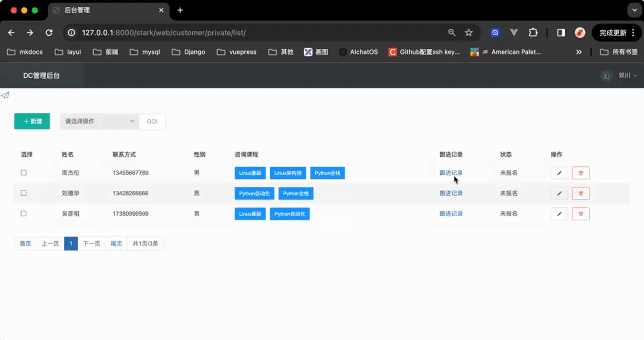Open the 请选择操作 action dropdown

[x=100, y=121]
